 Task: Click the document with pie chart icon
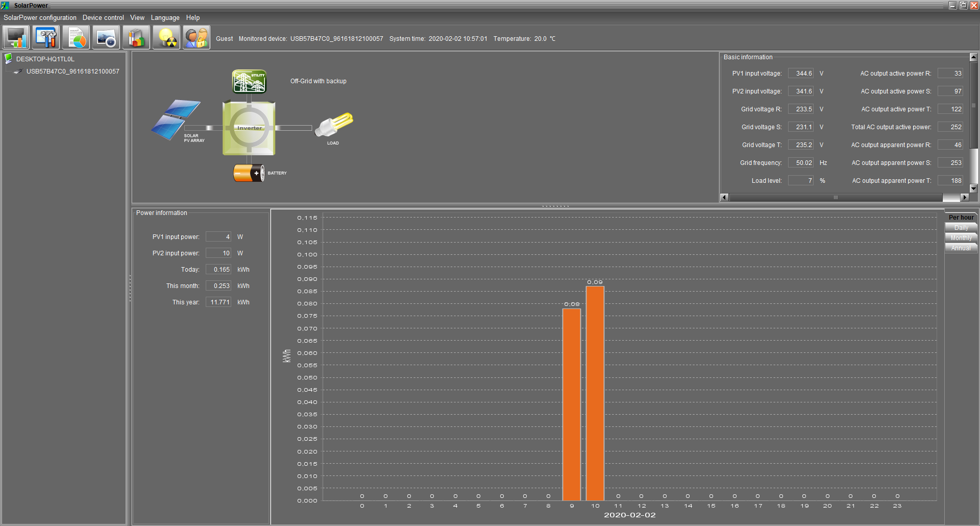(x=76, y=38)
